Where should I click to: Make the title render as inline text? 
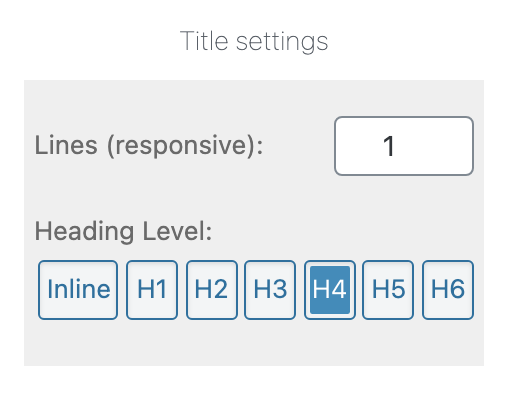point(78,290)
